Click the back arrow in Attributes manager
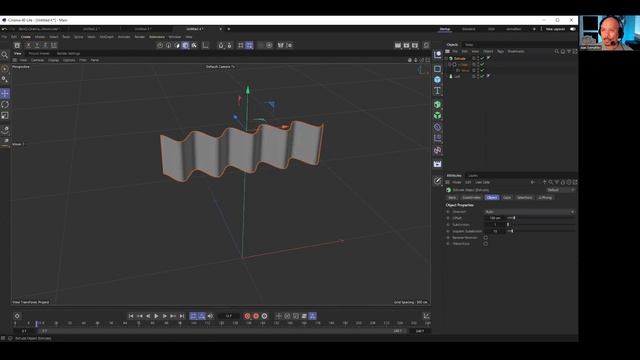640x360 pixels. pos(533,182)
